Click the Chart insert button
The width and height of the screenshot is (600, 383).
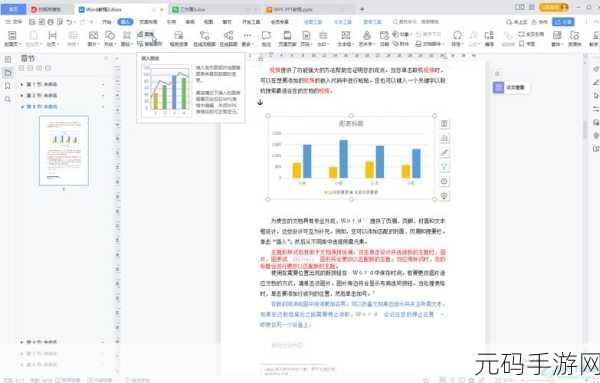[145, 34]
